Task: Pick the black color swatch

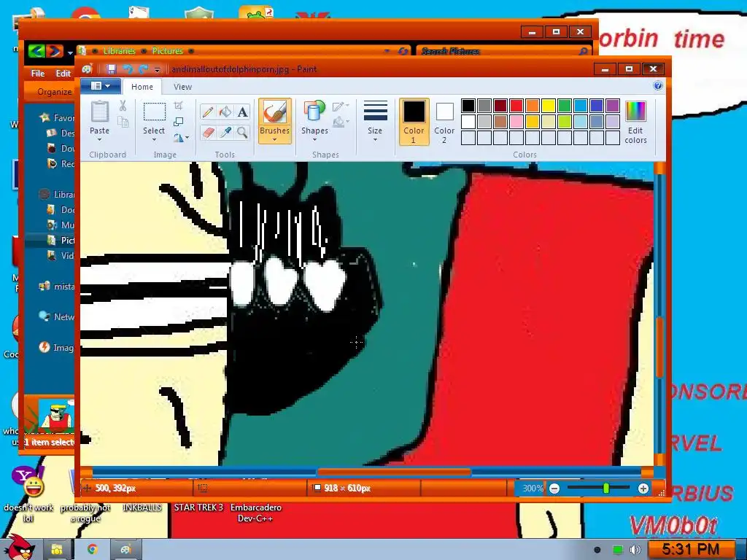Action: pos(468,106)
